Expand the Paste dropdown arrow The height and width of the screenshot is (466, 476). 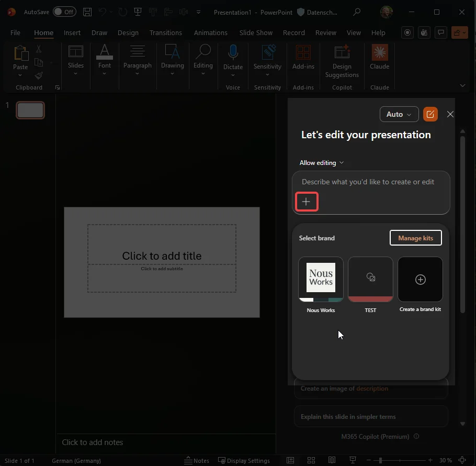20,75
